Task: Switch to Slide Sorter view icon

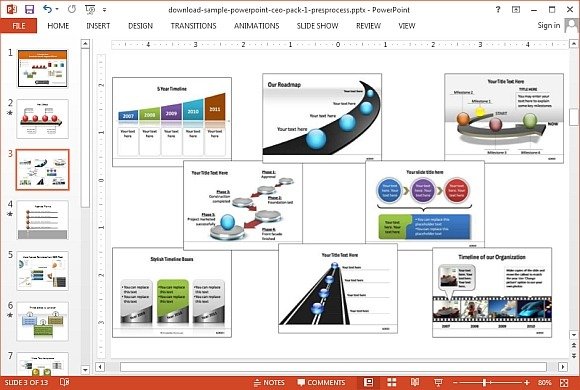Action: [x=392, y=382]
